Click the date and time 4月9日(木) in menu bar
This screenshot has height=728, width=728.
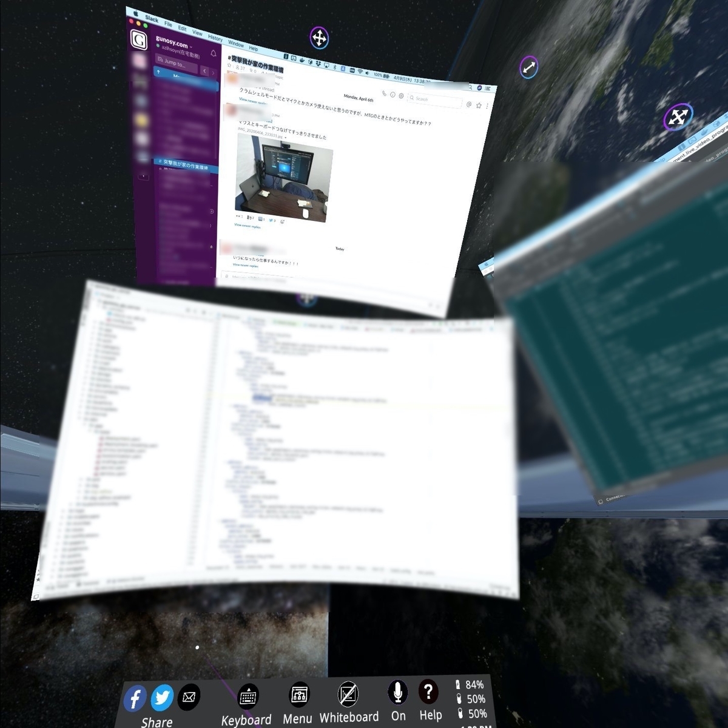point(412,80)
